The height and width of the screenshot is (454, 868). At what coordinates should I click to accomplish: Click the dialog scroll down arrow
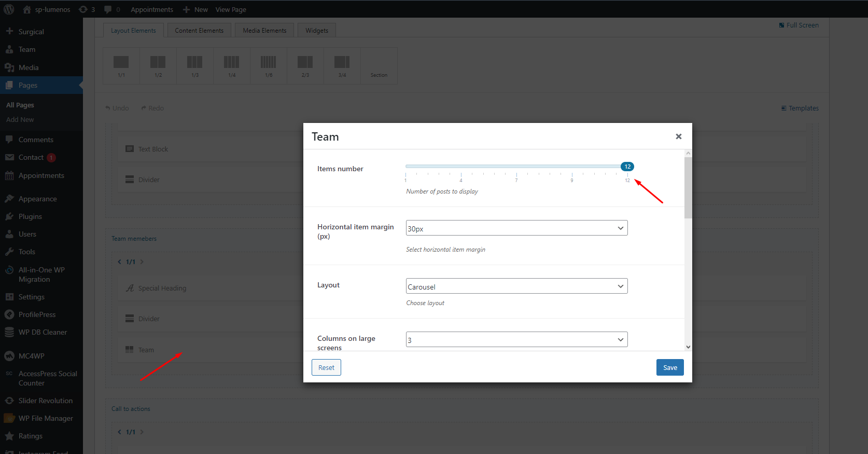[x=688, y=347]
